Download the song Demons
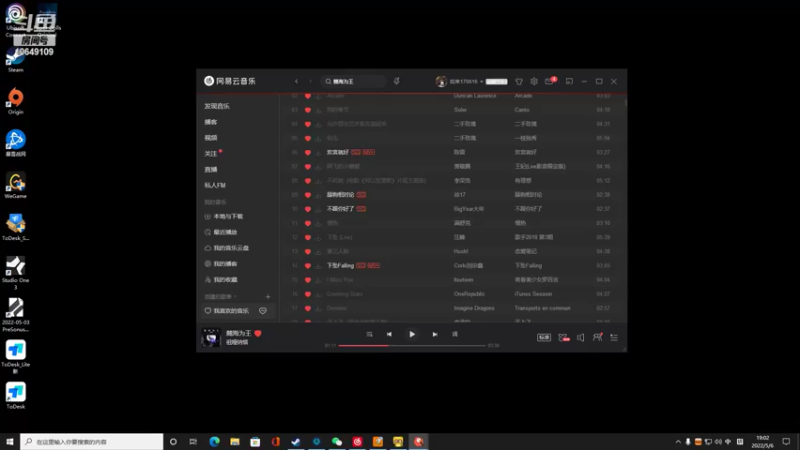800x450 pixels. (x=318, y=308)
